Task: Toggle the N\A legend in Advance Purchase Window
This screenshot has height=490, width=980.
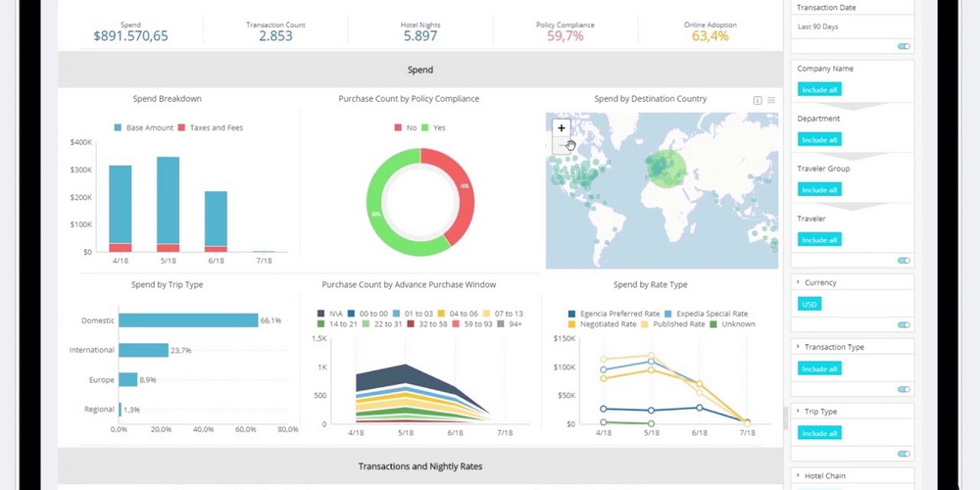Action: (329, 314)
